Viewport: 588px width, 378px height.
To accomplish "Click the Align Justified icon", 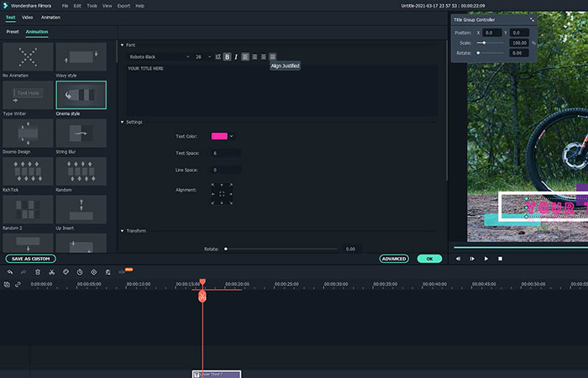I will [x=273, y=56].
